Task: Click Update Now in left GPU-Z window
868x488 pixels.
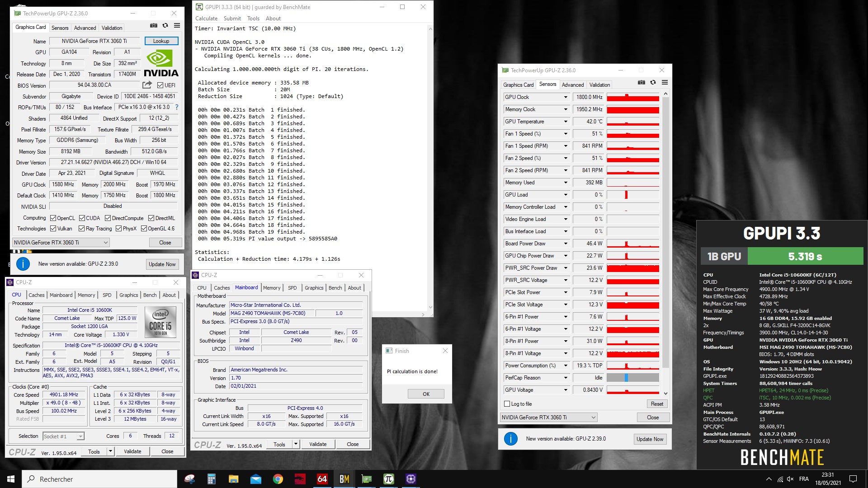Action: [162, 264]
